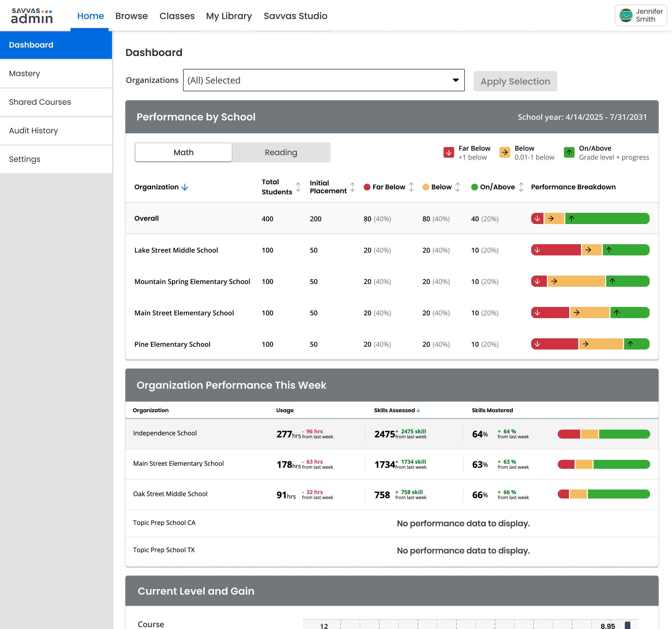Open the Organizations dropdown
This screenshot has height=629, width=672.
[x=323, y=80]
